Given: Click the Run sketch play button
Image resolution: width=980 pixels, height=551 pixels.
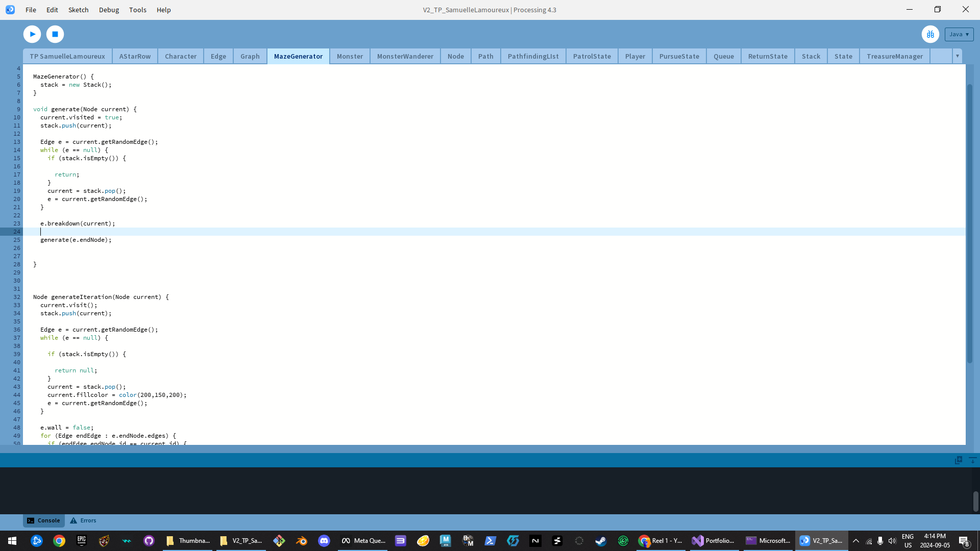Looking at the screenshot, I should [32, 34].
